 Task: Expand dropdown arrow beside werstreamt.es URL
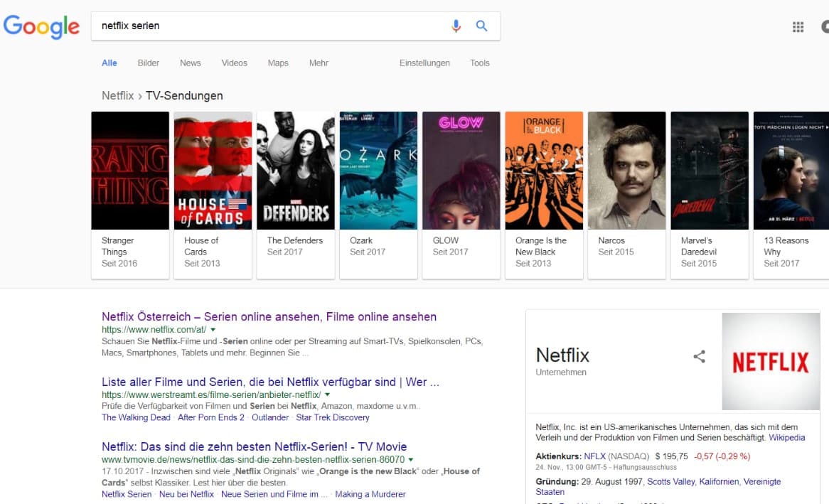[327, 395]
